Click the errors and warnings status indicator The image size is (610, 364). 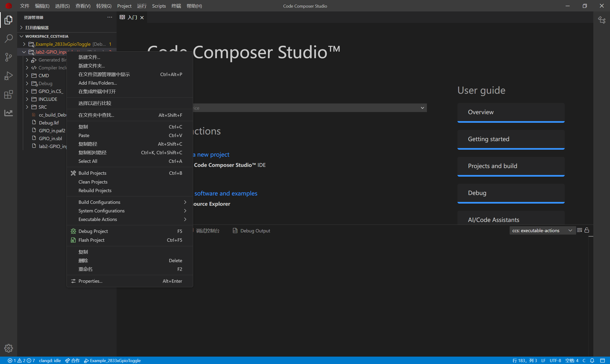point(21,360)
